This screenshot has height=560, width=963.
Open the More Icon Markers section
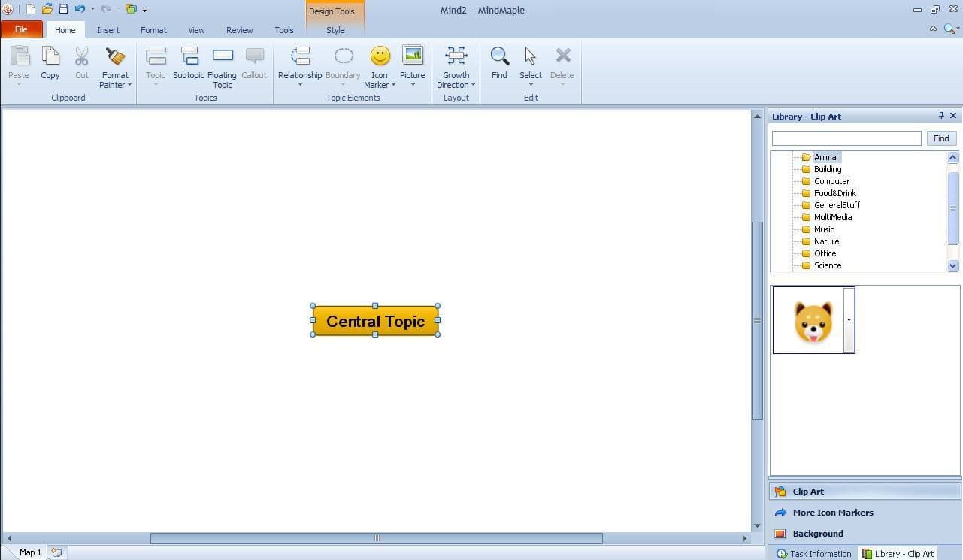click(x=832, y=513)
